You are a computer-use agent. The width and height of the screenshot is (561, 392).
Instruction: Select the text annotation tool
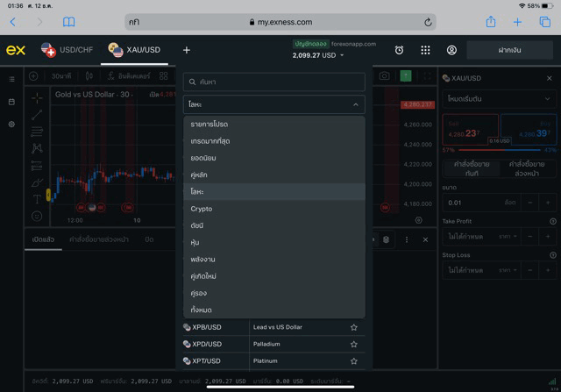tap(37, 198)
